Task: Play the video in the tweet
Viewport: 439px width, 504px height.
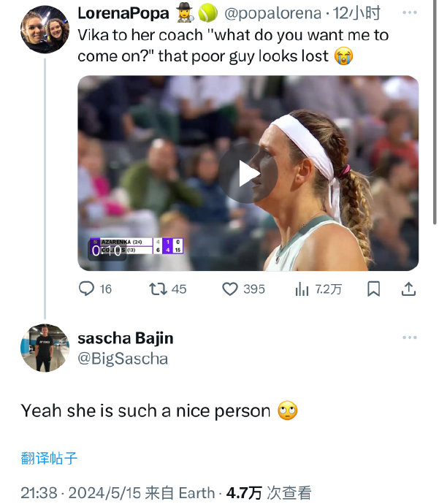Action: pos(248,174)
